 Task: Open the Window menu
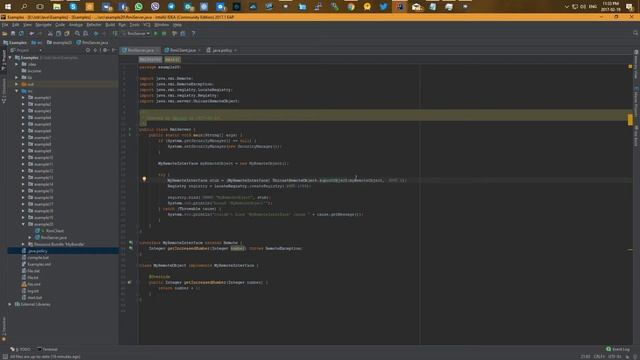(x=162, y=25)
